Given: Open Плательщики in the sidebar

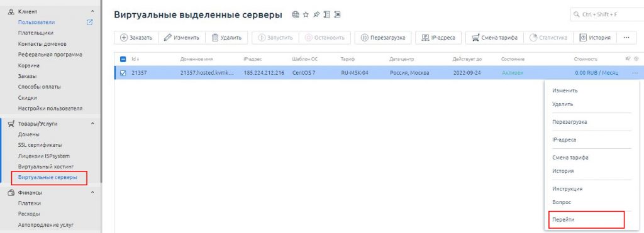Looking at the screenshot, I should [35, 33].
